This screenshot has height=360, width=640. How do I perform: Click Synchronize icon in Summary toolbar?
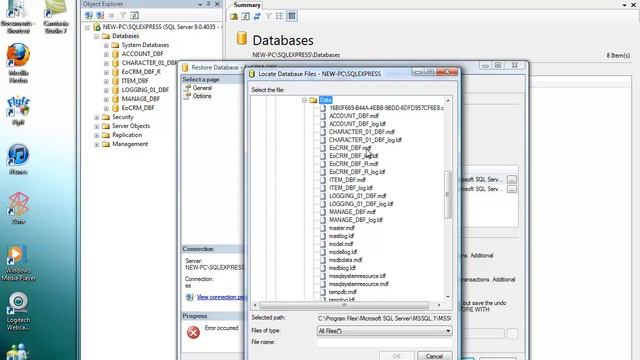click(x=257, y=16)
